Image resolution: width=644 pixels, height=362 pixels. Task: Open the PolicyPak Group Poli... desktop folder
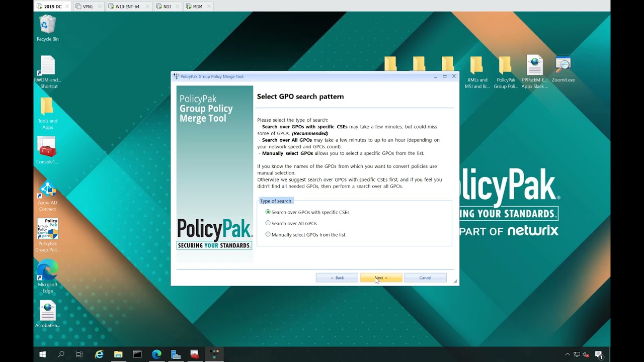pos(506,72)
